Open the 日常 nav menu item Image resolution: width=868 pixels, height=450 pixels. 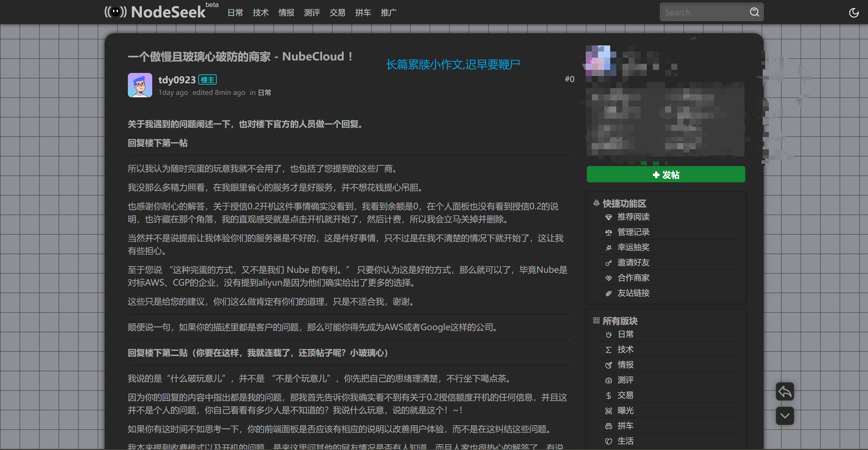[235, 13]
